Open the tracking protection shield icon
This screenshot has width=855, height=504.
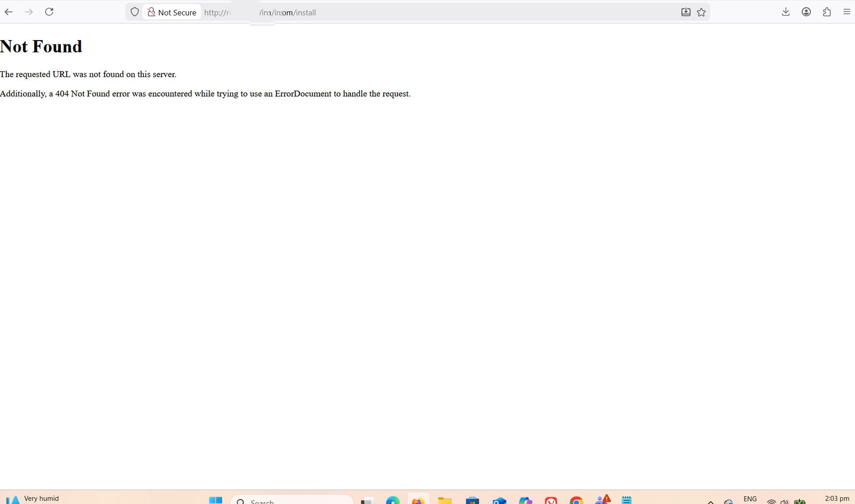[x=135, y=12]
